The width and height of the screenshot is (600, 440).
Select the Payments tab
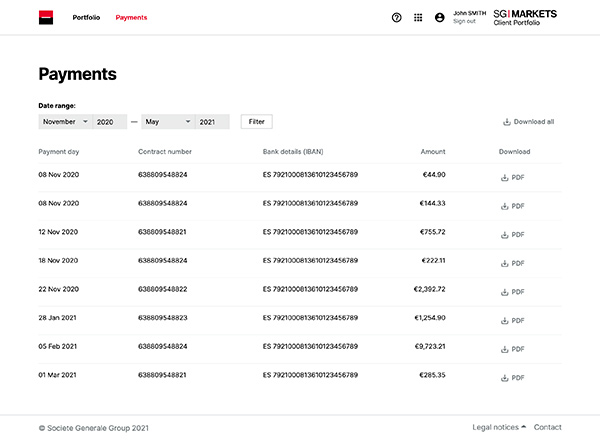click(131, 18)
